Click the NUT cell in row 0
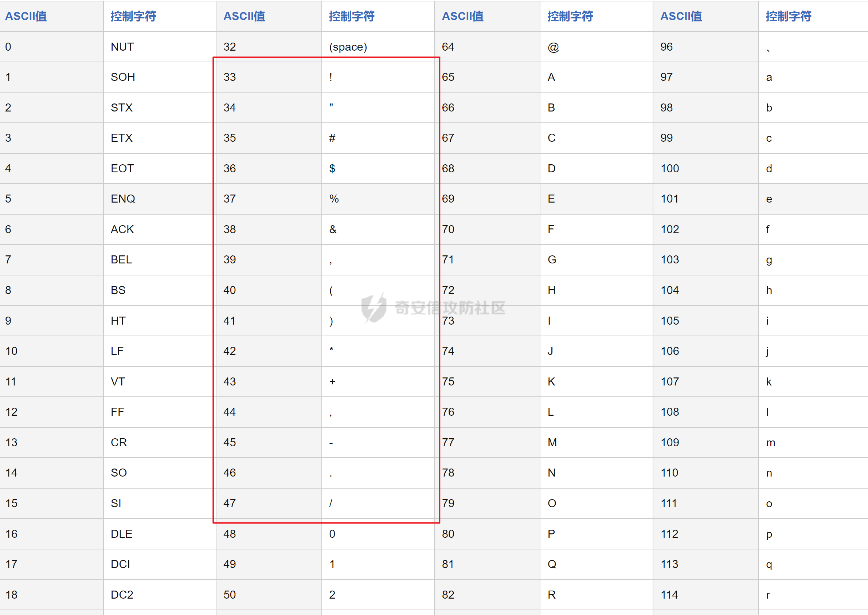 pyautogui.click(x=122, y=47)
